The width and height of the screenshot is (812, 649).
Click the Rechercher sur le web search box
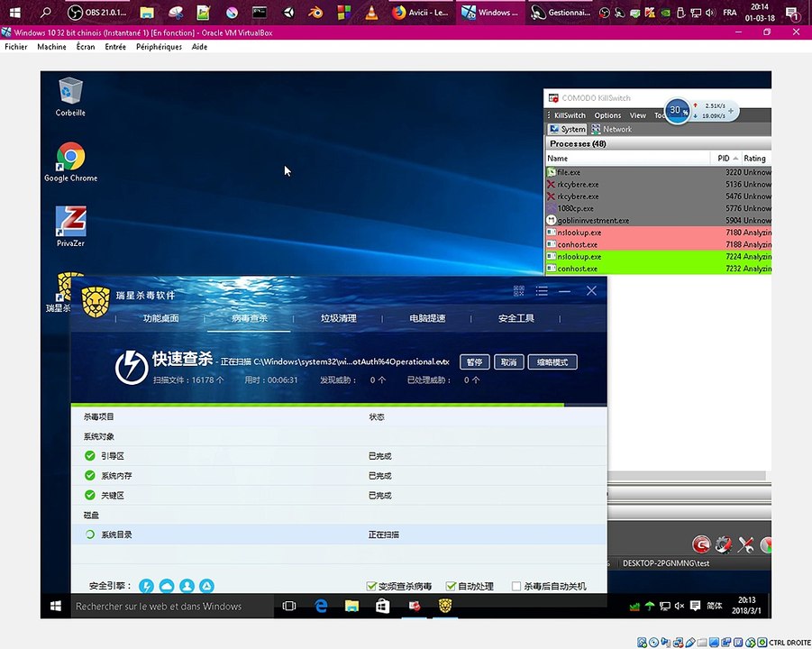(x=172, y=606)
